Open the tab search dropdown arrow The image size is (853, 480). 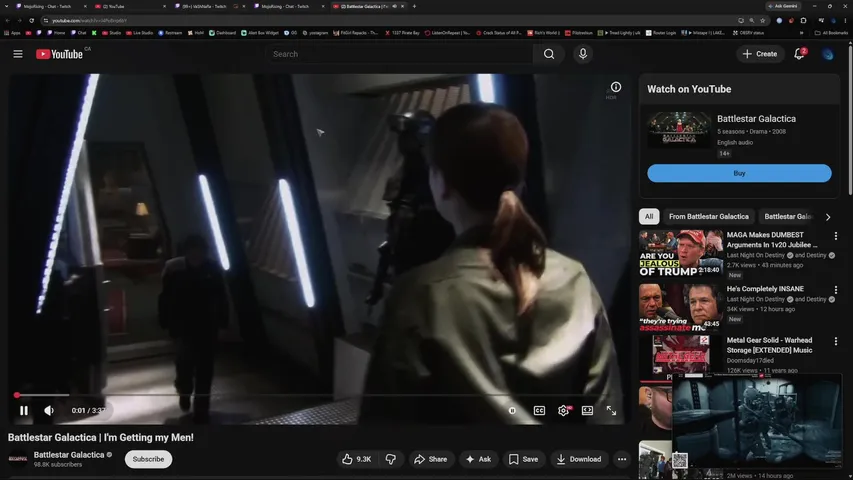(7, 7)
